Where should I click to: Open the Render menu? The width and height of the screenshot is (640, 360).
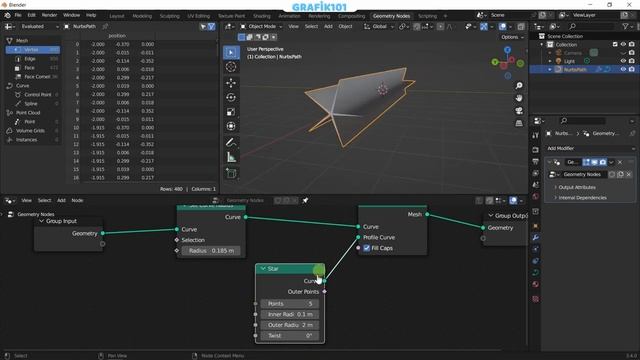click(49, 15)
